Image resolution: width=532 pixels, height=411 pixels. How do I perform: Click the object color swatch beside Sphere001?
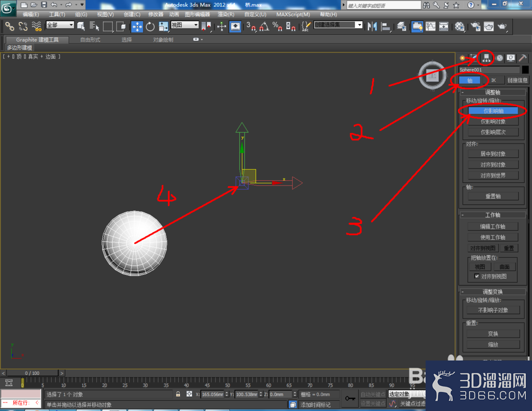point(525,70)
